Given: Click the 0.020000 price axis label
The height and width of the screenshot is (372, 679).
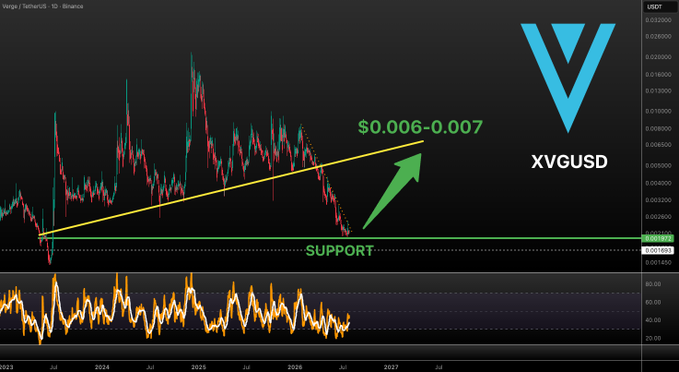Looking at the screenshot, I should pyautogui.click(x=658, y=57).
